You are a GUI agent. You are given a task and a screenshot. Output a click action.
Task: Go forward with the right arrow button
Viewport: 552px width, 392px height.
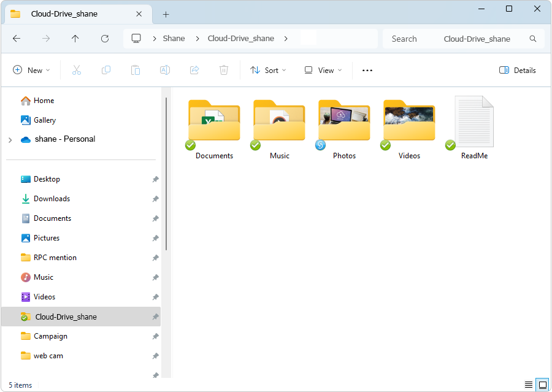(x=46, y=39)
